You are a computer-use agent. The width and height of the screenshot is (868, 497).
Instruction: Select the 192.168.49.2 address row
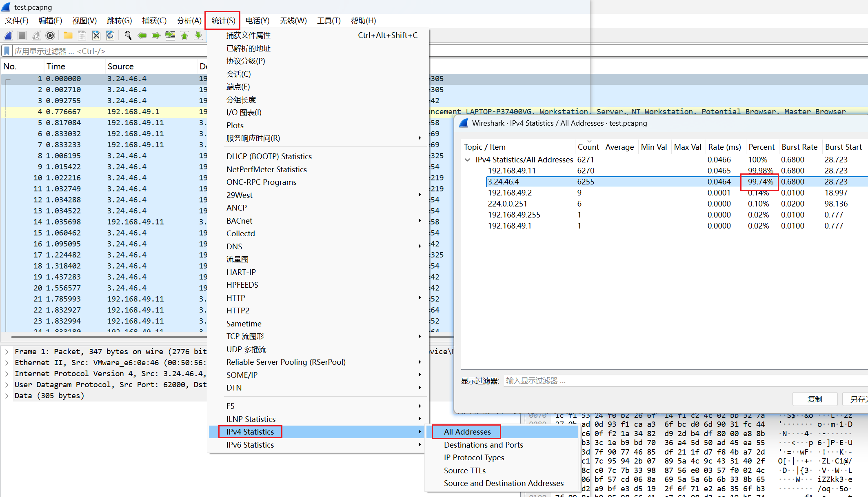pyautogui.click(x=509, y=193)
